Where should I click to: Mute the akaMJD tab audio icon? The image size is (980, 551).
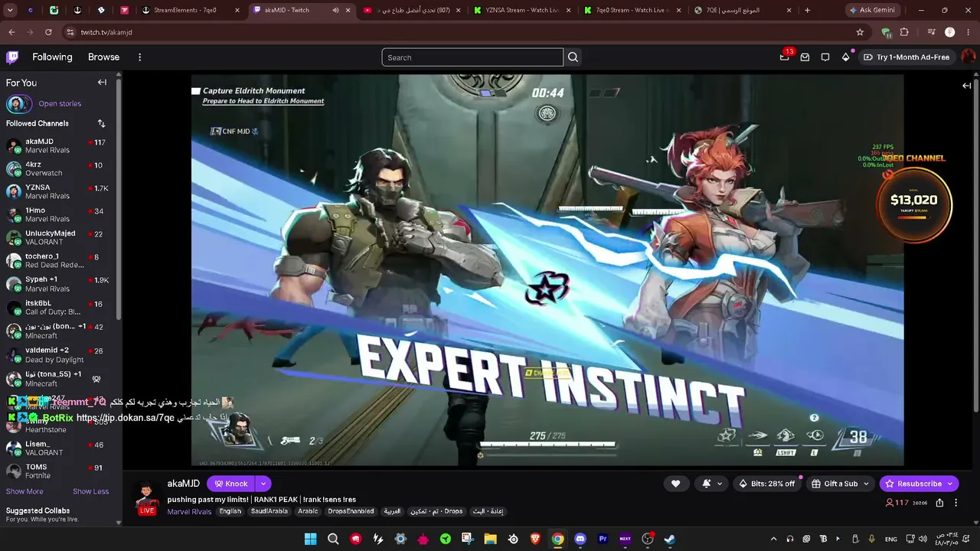[336, 10]
